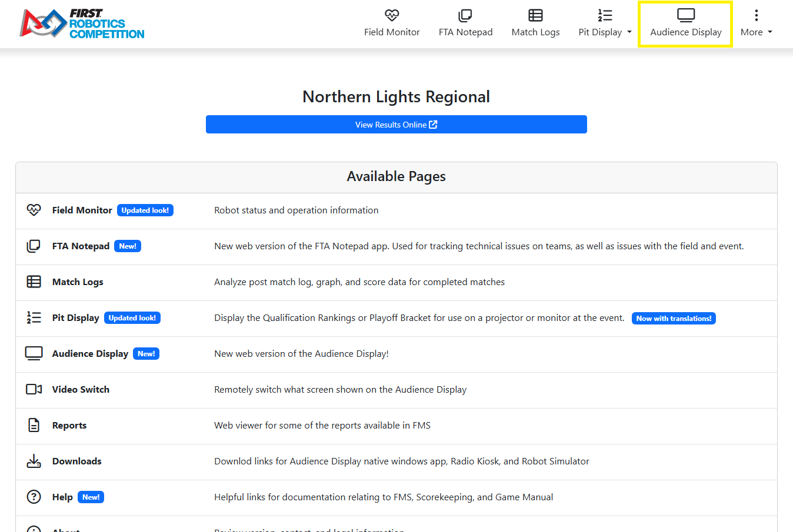Click 'Display the Qualification Rankings or Playoff Bracket' text
Image resolution: width=793 pixels, height=532 pixels.
pyautogui.click(x=419, y=318)
